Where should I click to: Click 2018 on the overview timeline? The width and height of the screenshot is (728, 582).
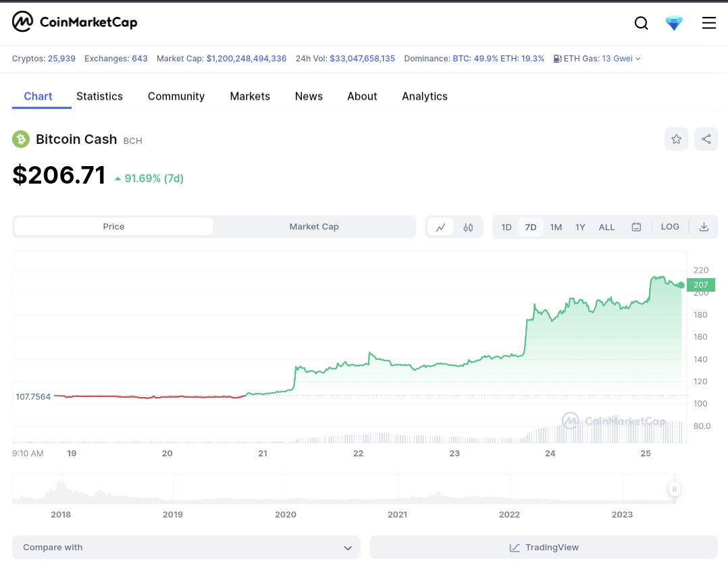click(x=61, y=514)
